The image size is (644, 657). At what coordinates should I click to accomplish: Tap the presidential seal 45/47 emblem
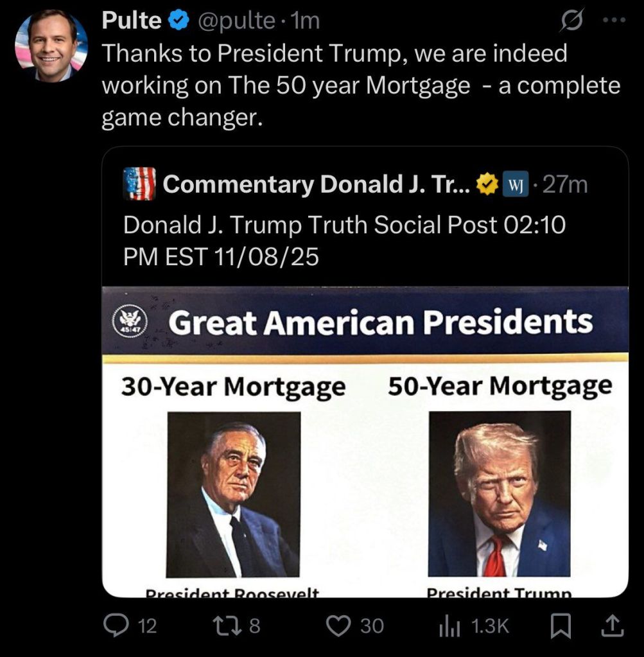(x=130, y=322)
